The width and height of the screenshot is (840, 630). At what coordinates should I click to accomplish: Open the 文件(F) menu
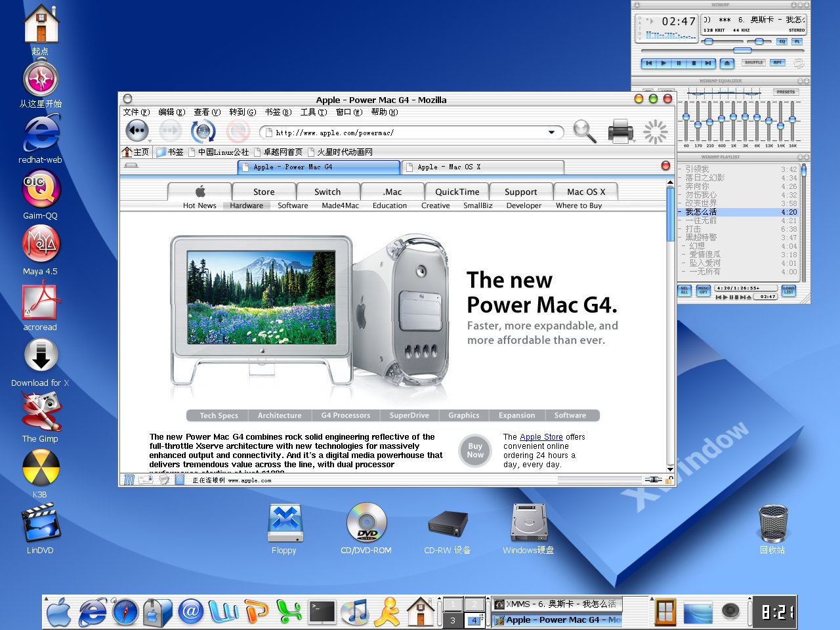click(x=136, y=112)
